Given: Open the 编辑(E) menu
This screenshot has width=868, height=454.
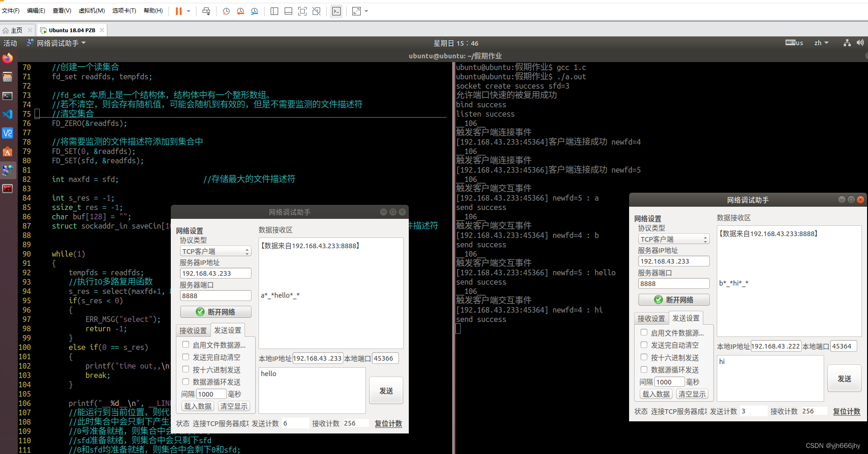Looking at the screenshot, I should click(36, 11).
